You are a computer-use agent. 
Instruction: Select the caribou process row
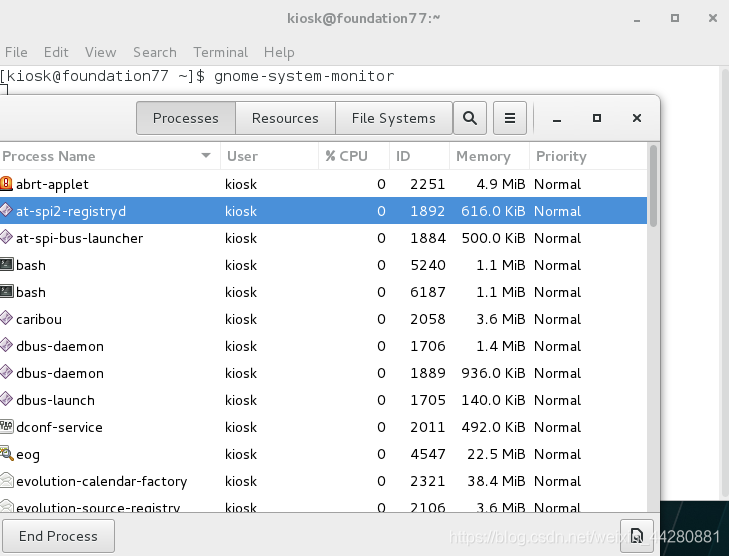point(324,318)
